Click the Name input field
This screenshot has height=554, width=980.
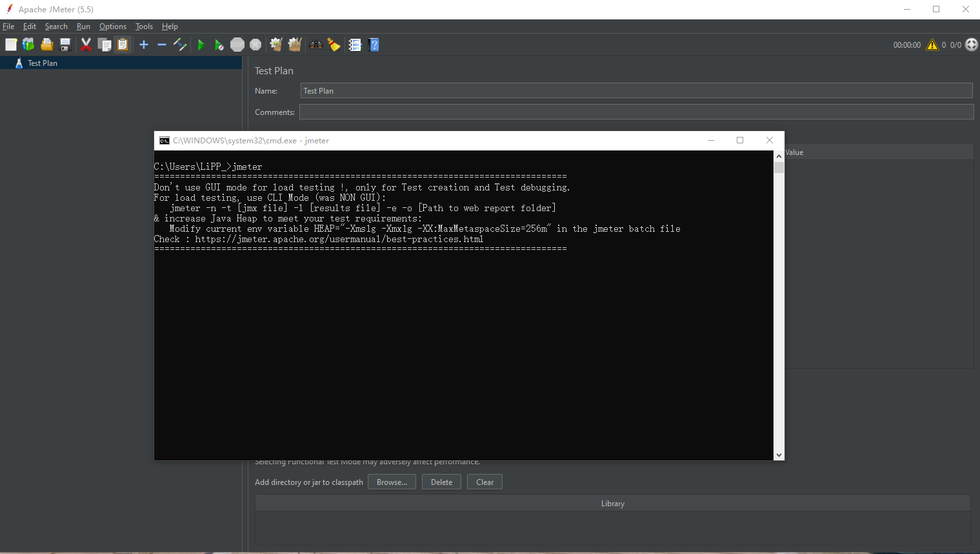pyautogui.click(x=636, y=91)
